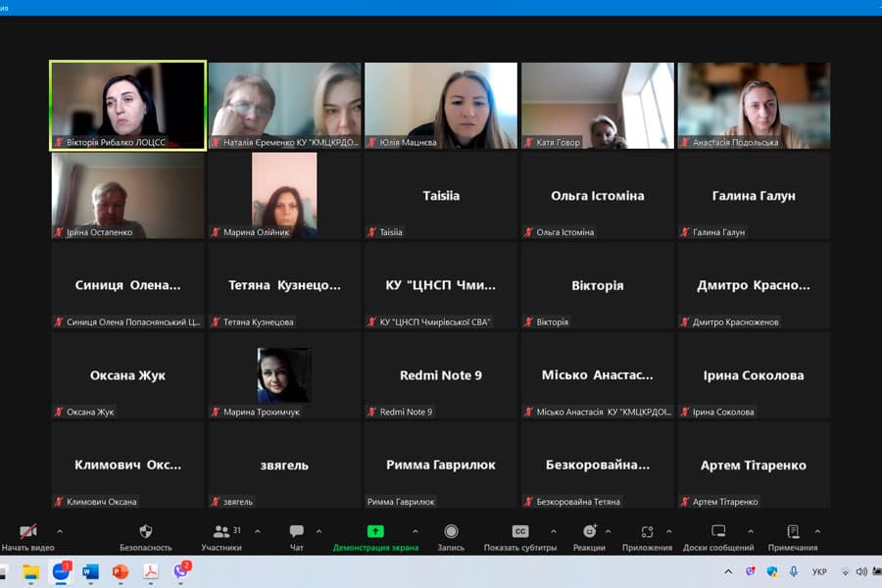Click muted mic icon beside Оксана Жук label

click(x=59, y=412)
